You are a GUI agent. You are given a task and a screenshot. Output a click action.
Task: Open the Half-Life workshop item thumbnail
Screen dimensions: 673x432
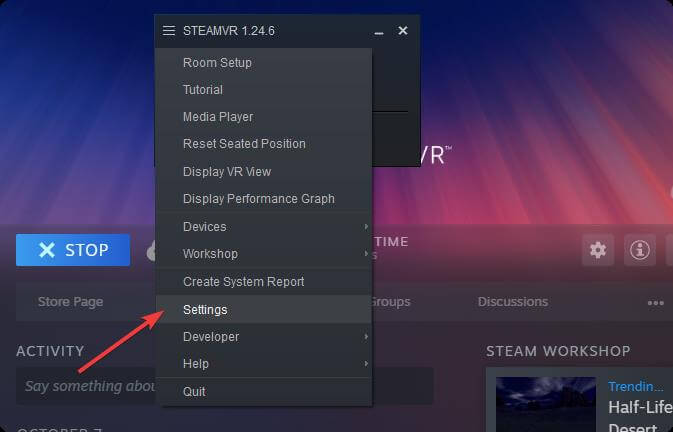(546, 404)
